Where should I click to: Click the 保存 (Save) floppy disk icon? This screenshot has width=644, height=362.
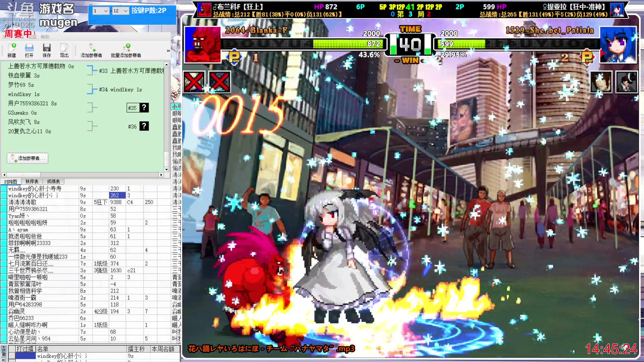[x=47, y=50]
